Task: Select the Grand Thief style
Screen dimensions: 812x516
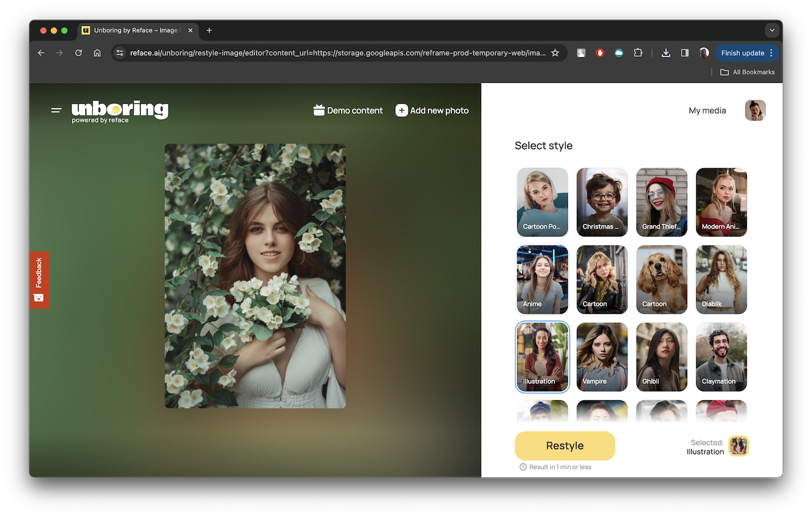Action: point(662,202)
